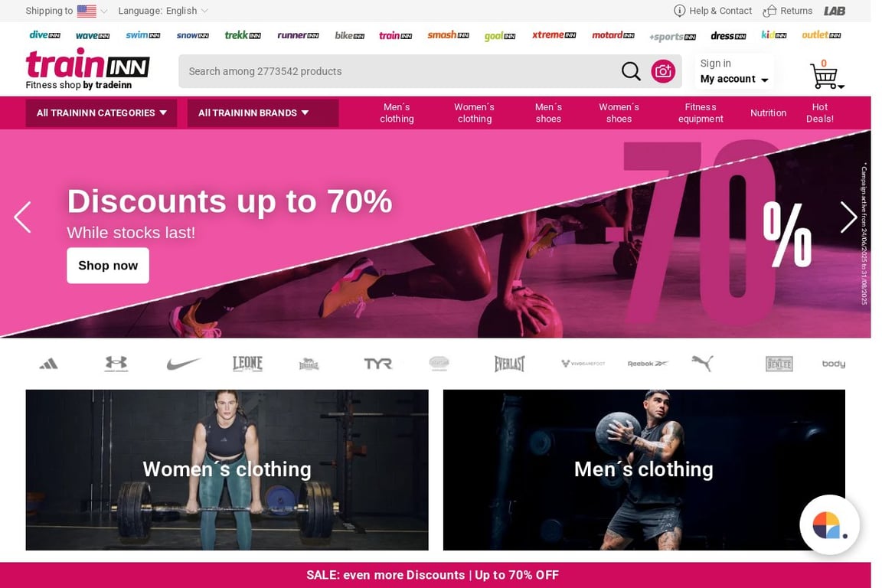The height and width of the screenshot is (588, 882).
Task: Open the diveinn store logo
Action: (44, 35)
